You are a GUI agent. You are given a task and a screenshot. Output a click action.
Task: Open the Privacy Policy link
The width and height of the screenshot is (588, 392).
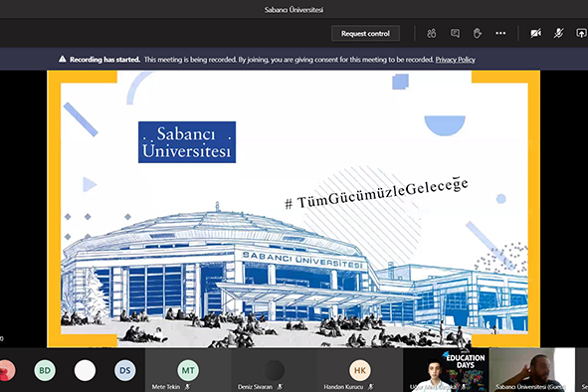(x=456, y=60)
